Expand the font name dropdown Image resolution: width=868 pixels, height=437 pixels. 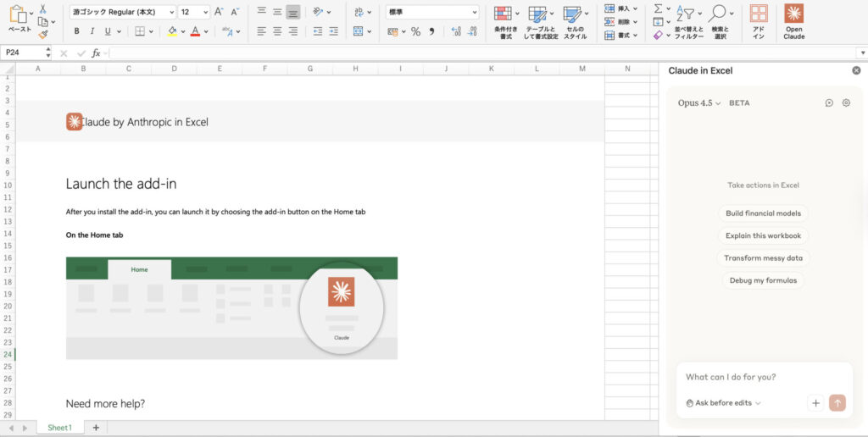[172, 12]
